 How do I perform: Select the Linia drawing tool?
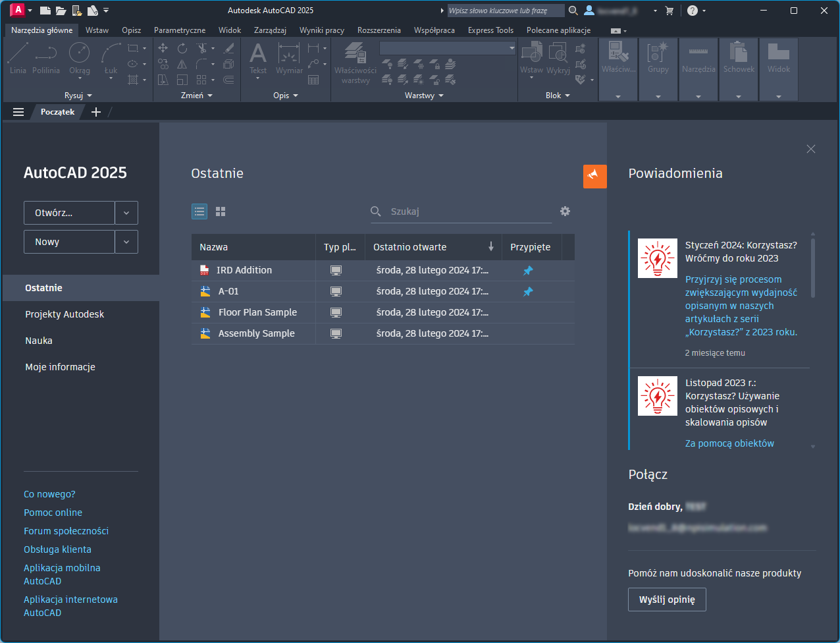coord(18,58)
